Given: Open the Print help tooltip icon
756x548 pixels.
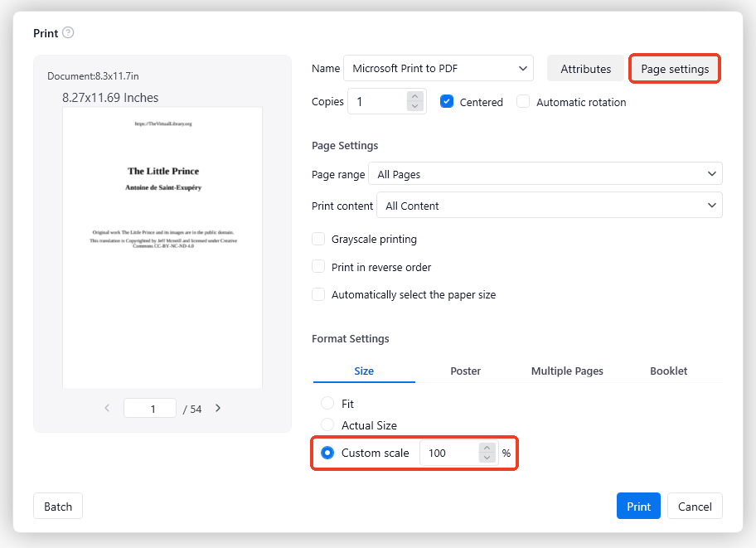Looking at the screenshot, I should click(67, 33).
